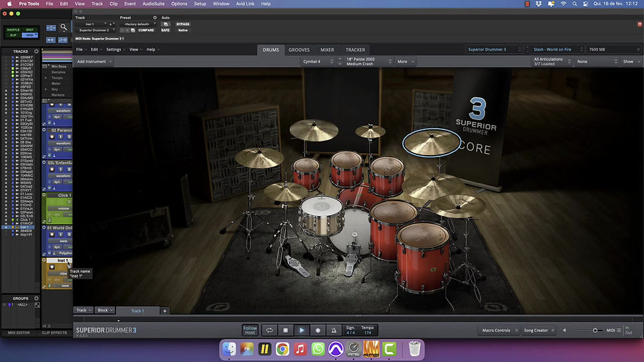Image resolution: width=644 pixels, height=362 pixels.
Task: Add a new track with the plus button
Action: 165,311
